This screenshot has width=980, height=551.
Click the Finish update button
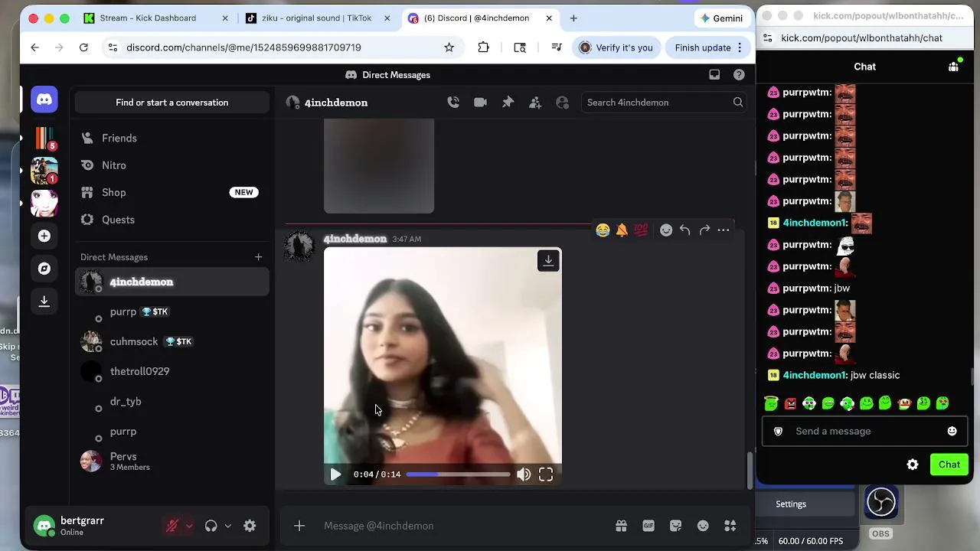point(703,47)
